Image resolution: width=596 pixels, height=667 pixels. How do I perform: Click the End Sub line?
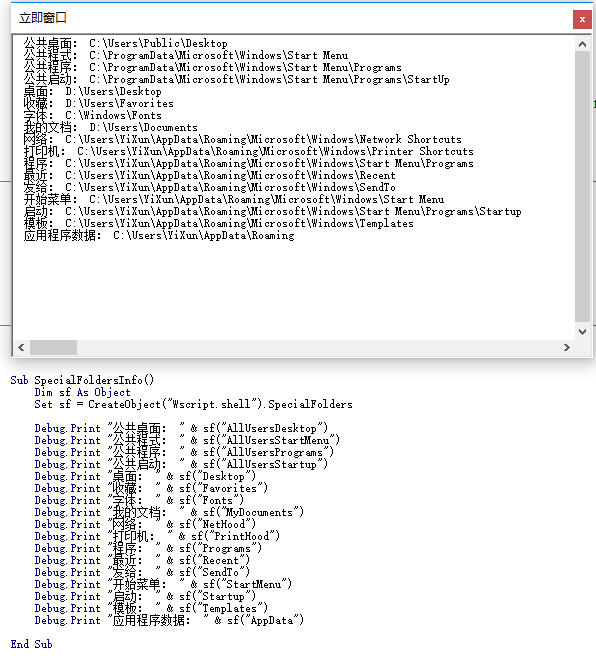(x=31, y=644)
